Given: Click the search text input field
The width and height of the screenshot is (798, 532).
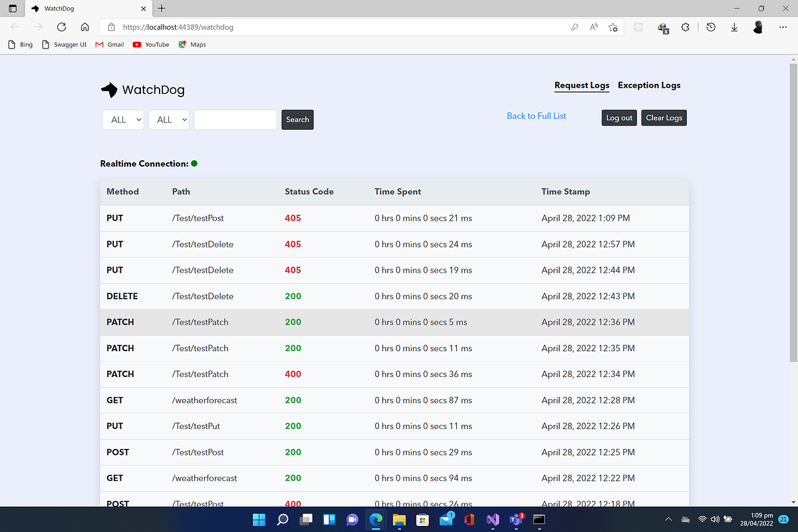Looking at the screenshot, I should click(x=235, y=120).
